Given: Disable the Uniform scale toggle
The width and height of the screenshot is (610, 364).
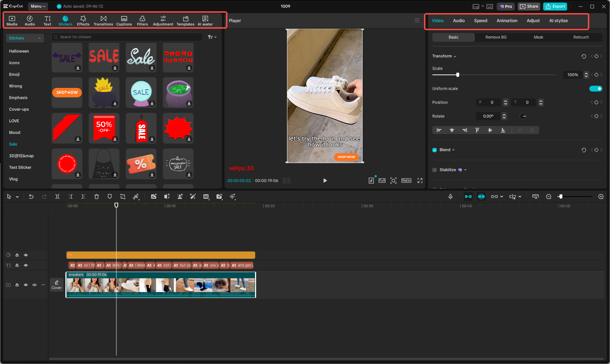Looking at the screenshot, I should 596,88.
